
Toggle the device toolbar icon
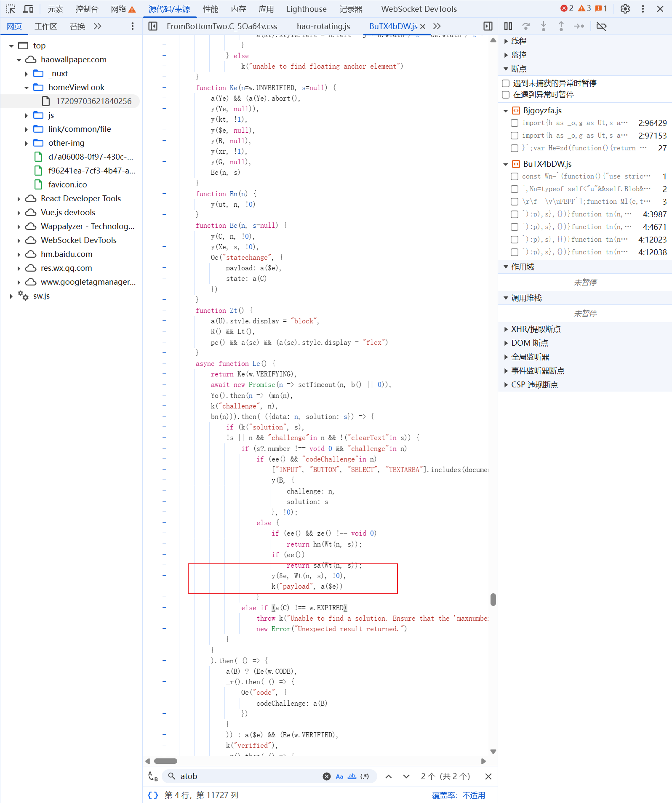point(29,9)
